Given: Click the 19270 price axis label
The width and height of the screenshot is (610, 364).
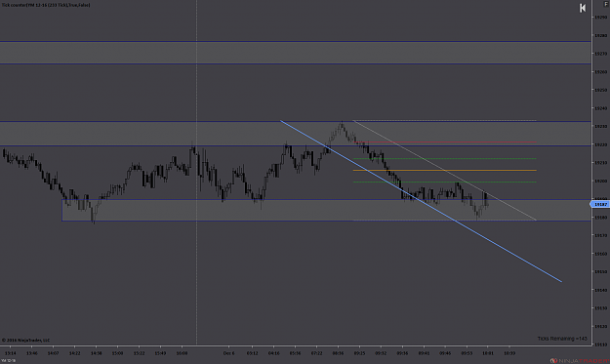Looking at the screenshot, I should (600, 54).
